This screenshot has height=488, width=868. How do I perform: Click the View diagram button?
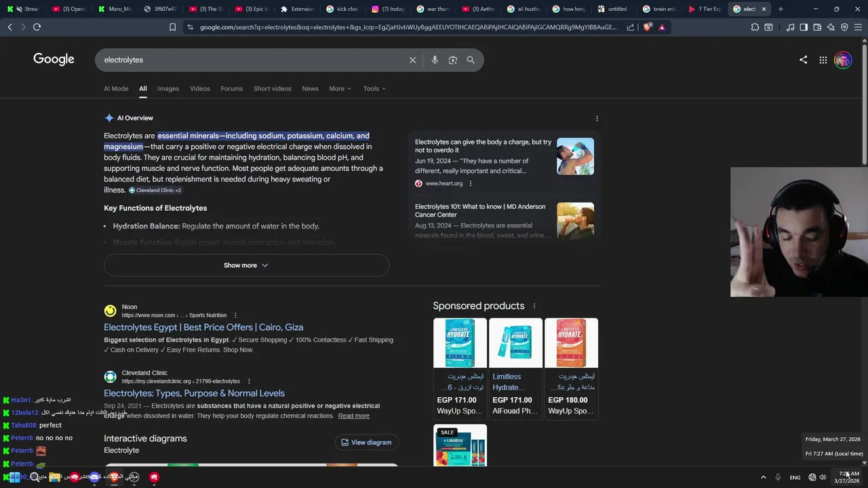[x=366, y=443]
